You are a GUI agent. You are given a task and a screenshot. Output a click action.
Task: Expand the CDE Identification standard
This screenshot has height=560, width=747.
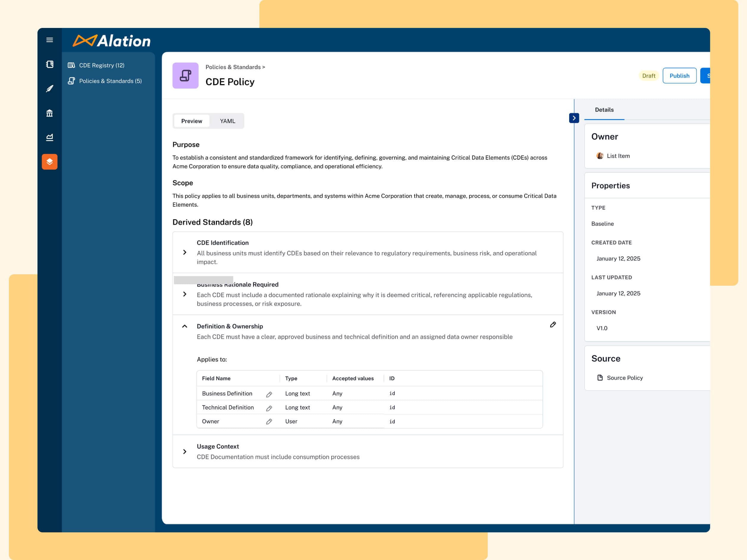click(185, 252)
